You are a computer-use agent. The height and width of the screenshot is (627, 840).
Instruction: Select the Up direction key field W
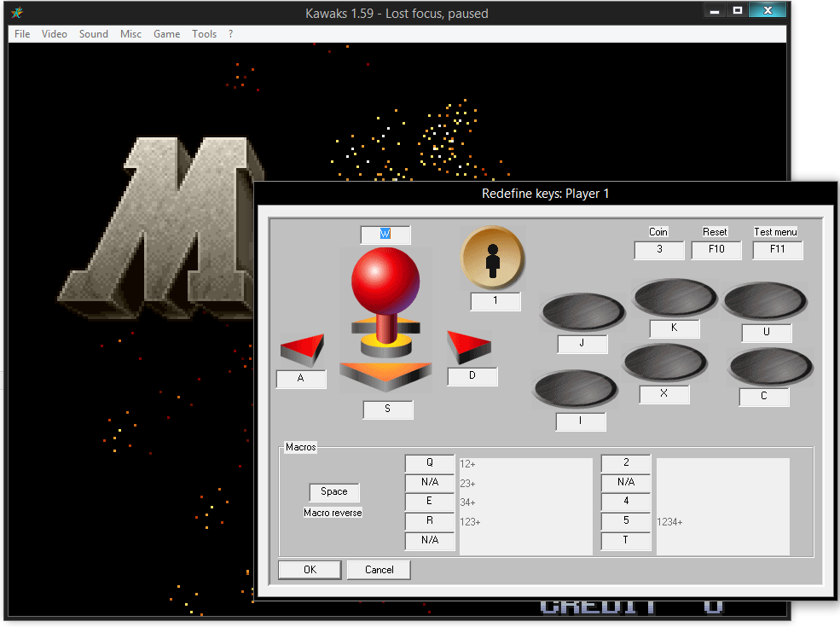385,235
